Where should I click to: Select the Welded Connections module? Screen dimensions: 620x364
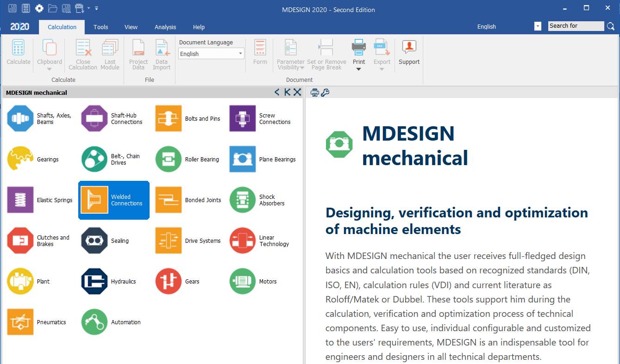click(114, 200)
